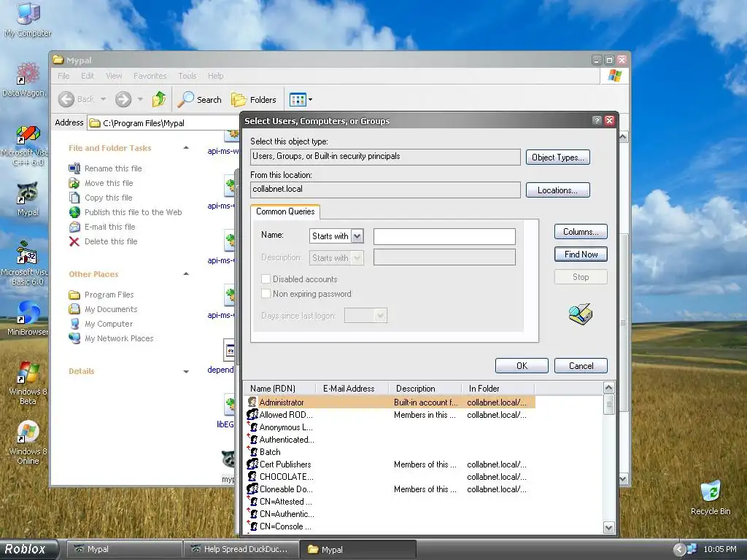The width and height of the screenshot is (747, 560).
Task: Open the Search toolbar button
Action: pyautogui.click(x=200, y=99)
